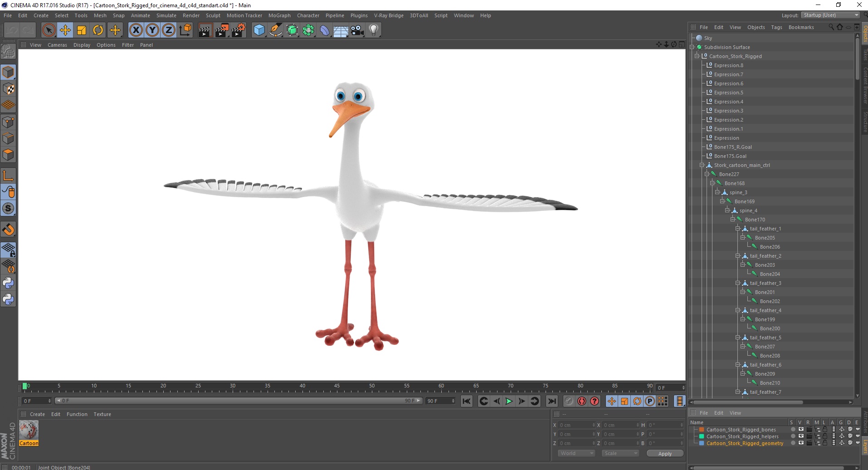Toggle Parameter keyframe P button in timeline
This screenshot has width=868, height=470.
[x=650, y=401]
